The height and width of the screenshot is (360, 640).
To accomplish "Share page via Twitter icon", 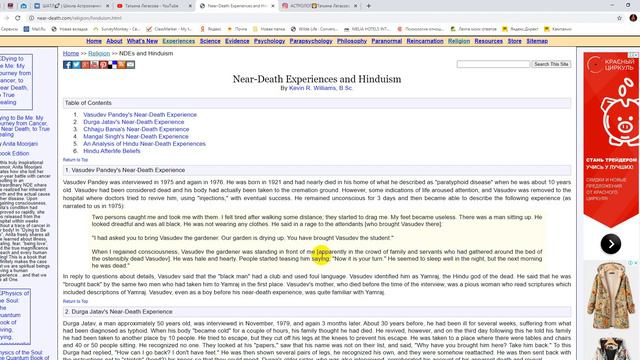I will pos(76,65).
